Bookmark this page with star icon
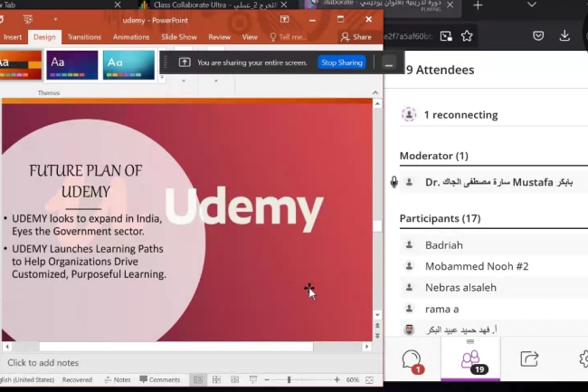This screenshot has width=588, height=392. pos(467,36)
